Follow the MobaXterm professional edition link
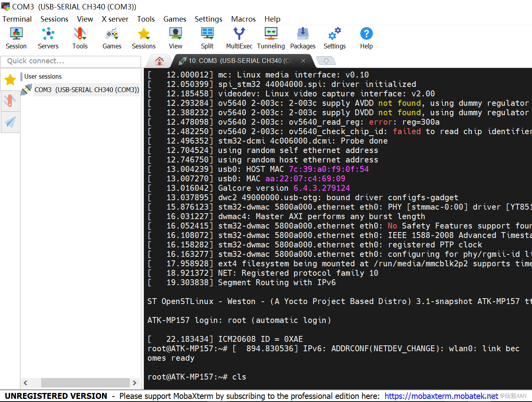This screenshot has width=532, height=402. tap(441, 396)
